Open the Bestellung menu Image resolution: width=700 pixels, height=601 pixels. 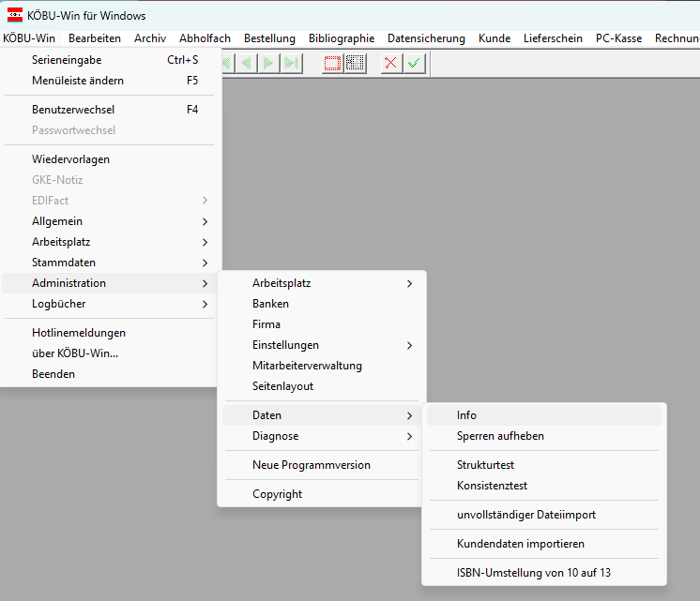[269, 38]
